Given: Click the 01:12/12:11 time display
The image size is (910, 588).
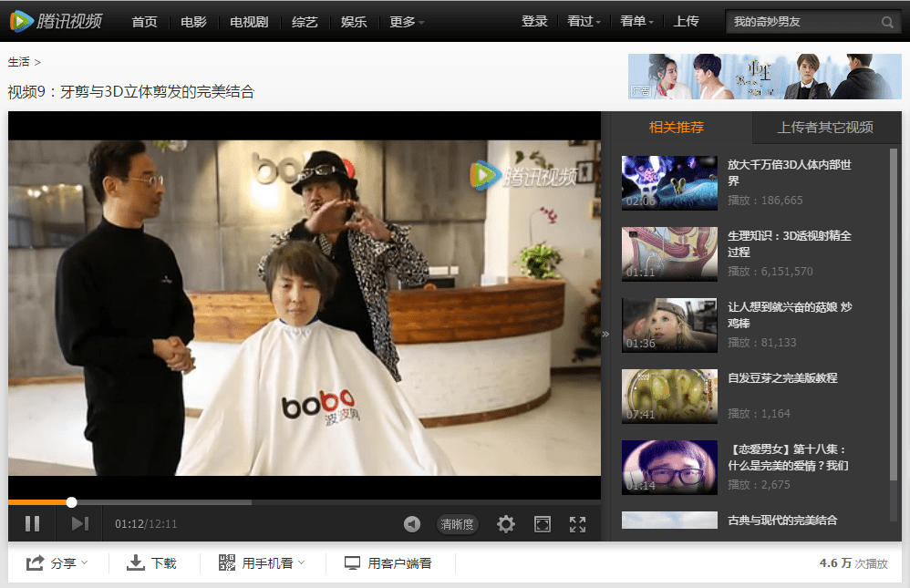Looking at the screenshot, I should [x=146, y=524].
